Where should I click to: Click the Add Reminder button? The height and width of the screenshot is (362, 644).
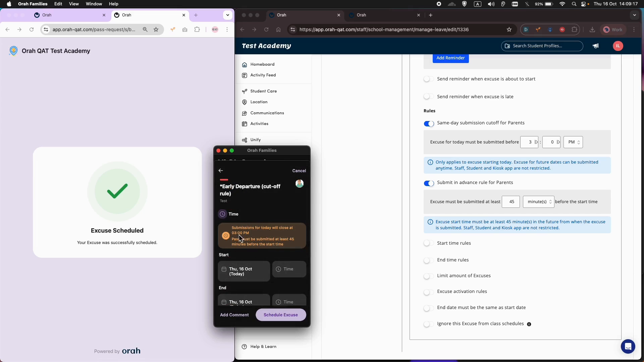coord(450,58)
